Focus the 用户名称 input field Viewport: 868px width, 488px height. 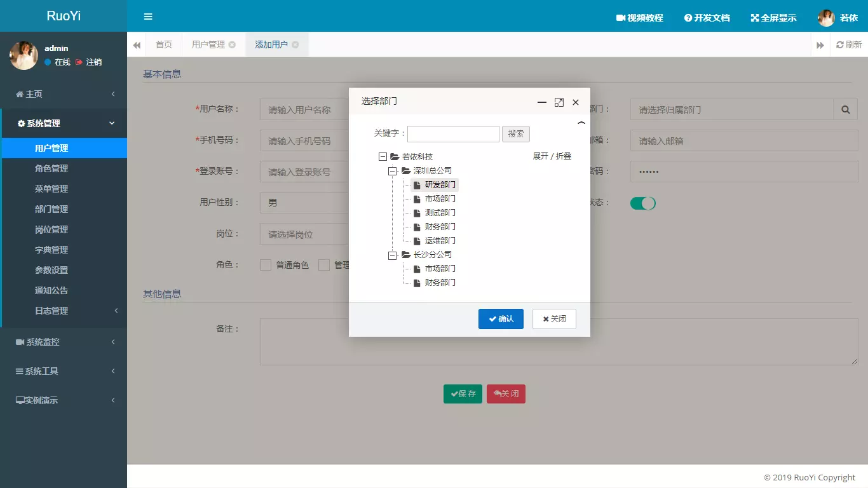click(304, 109)
